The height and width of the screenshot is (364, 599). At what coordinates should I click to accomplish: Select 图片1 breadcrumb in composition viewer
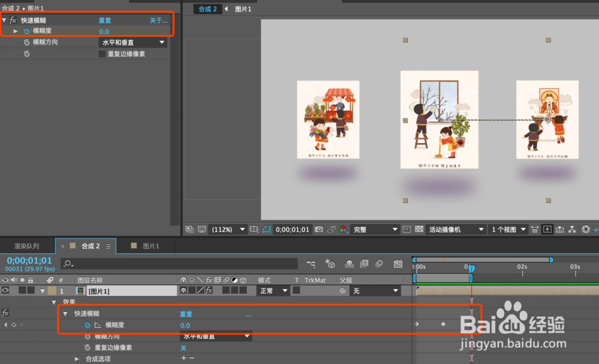pyautogui.click(x=243, y=9)
